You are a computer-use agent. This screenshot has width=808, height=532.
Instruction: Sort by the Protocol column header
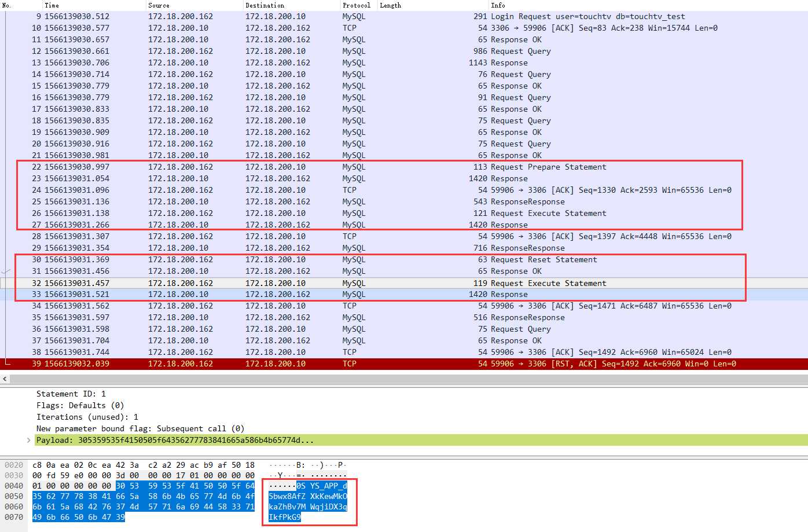(359, 5)
